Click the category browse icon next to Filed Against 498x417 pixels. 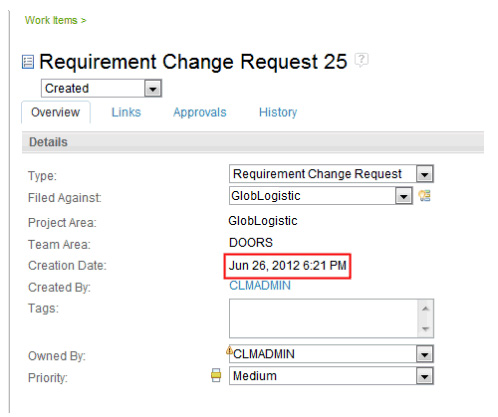425,196
